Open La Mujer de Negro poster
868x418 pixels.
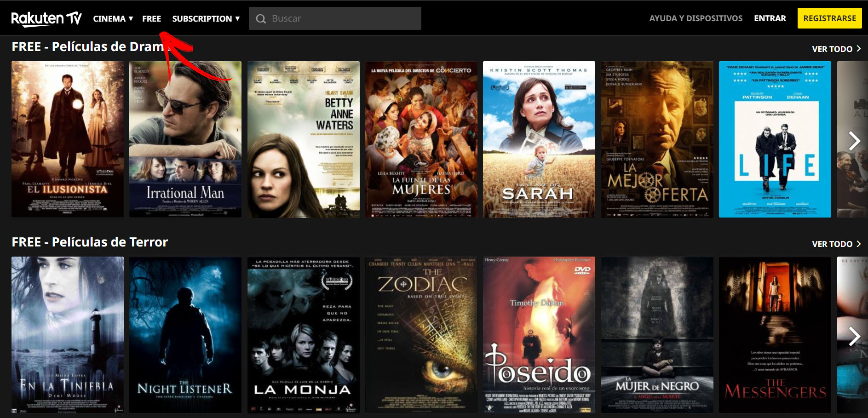(x=657, y=335)
